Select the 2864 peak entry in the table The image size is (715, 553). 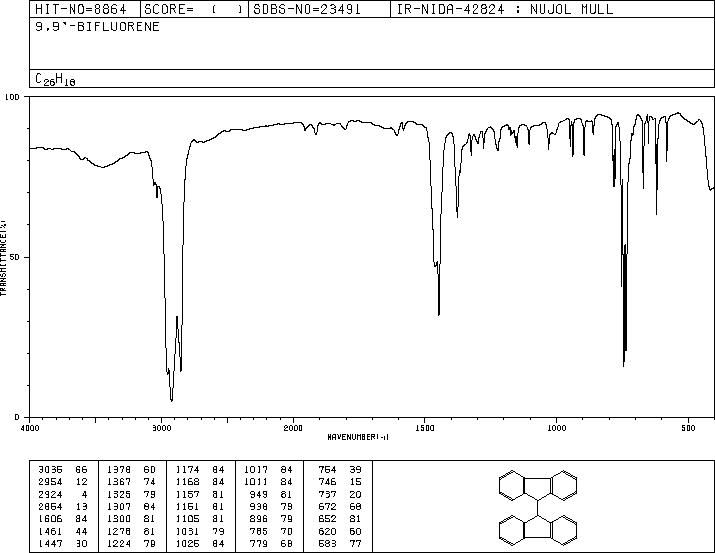click(x=63, y=506)
